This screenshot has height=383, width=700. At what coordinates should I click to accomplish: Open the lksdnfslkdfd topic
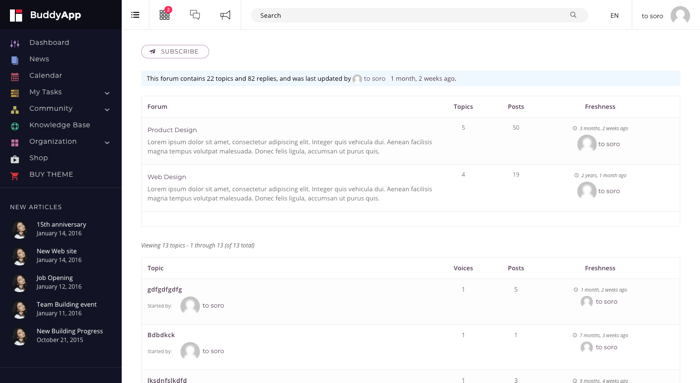(167, 380)
